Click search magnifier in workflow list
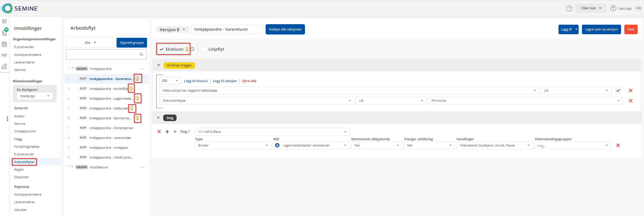 click(142, 54)
